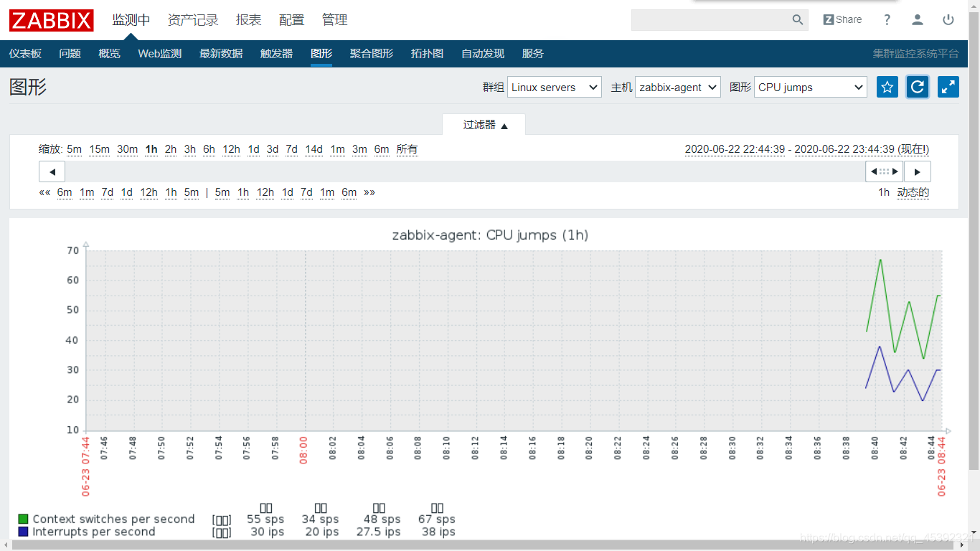Open the Zabbix Share link
Screen dimensions: 980x551
(x=842, y=20)
